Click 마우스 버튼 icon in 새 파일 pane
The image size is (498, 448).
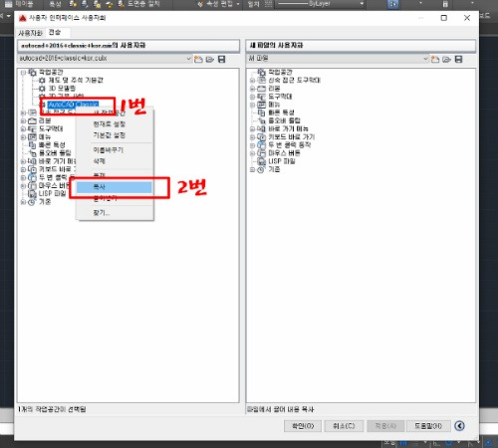262,153
